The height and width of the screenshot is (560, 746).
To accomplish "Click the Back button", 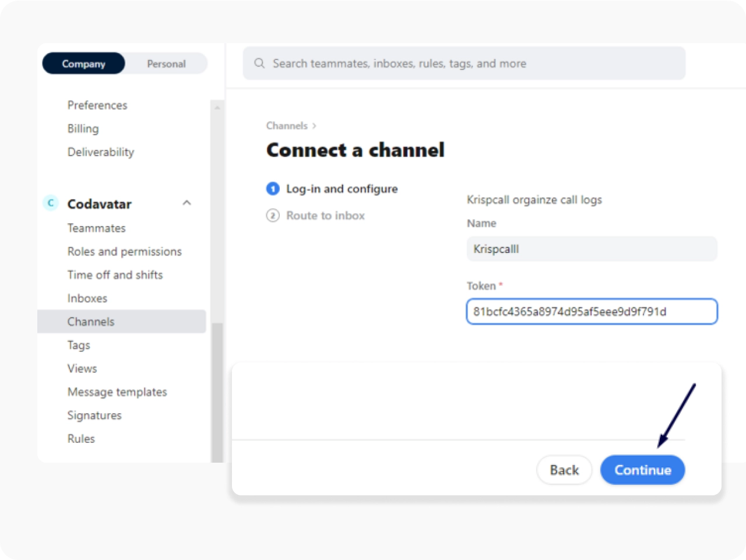I will [x=564, y=470].
